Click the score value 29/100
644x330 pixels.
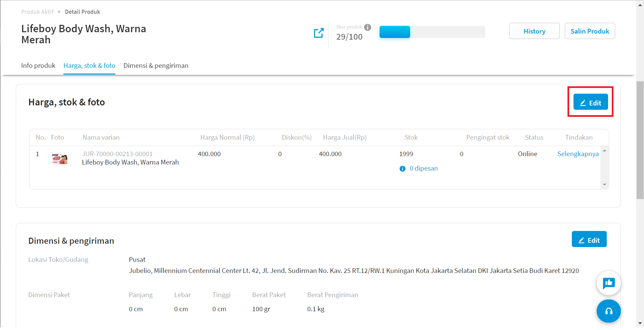(349, 37)
